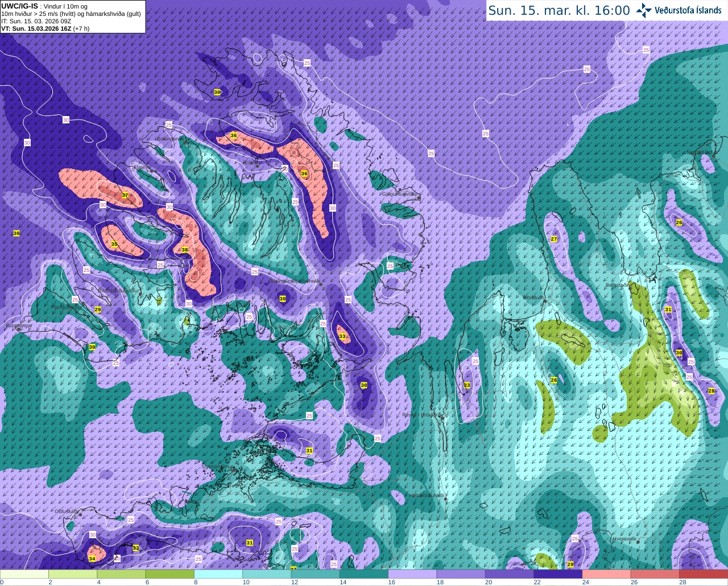The width and height of the screenshot is (728, 586).
Task: Pick the light green 2–4 legend swatch
Action: (x=73, y=574)
